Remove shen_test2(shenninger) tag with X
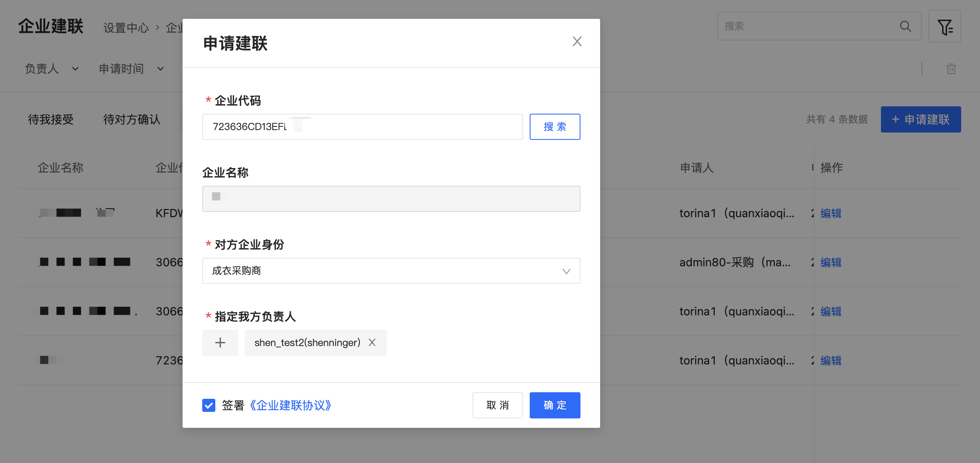Screen dimensions: 980x463 click(372, 342)
